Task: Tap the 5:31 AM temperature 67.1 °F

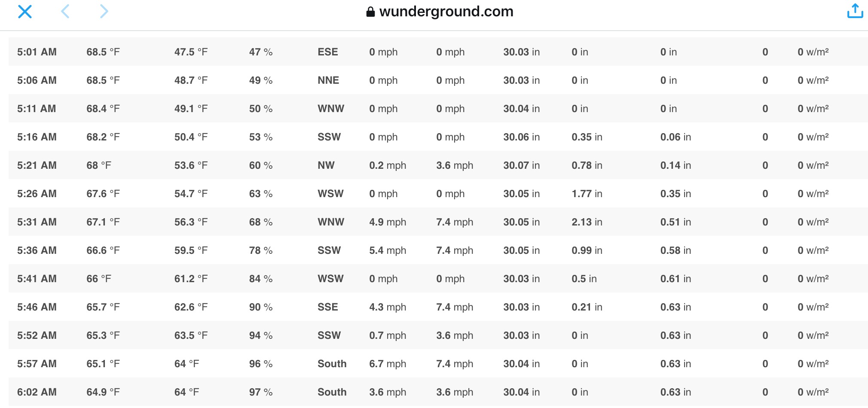Action: pyautogui.click(x=103, y=222)
